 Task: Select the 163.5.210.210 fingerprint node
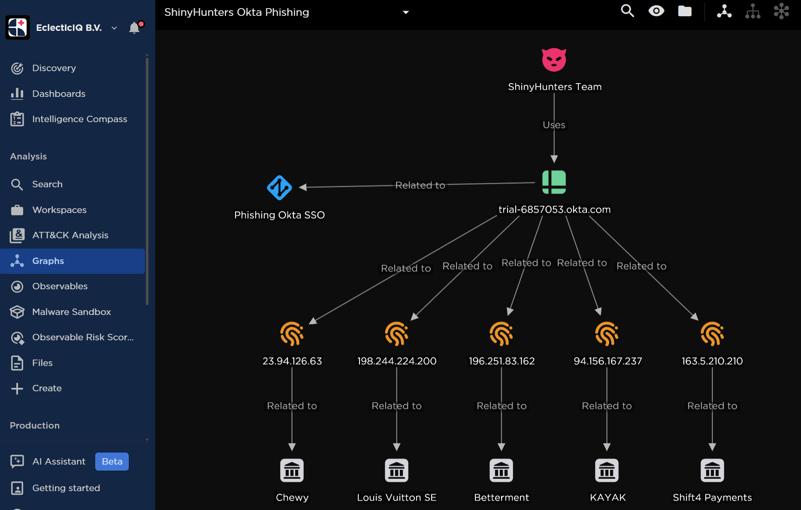point(712,334)
